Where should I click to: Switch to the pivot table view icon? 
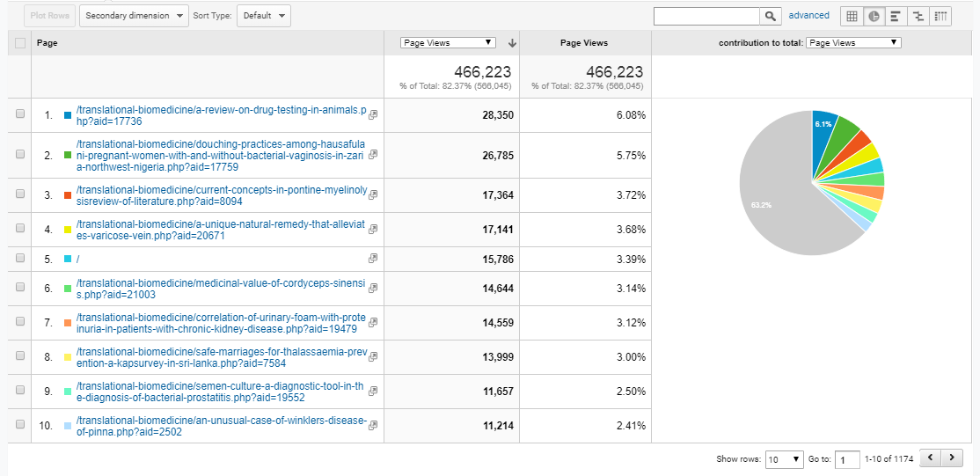tap(940, 16)
